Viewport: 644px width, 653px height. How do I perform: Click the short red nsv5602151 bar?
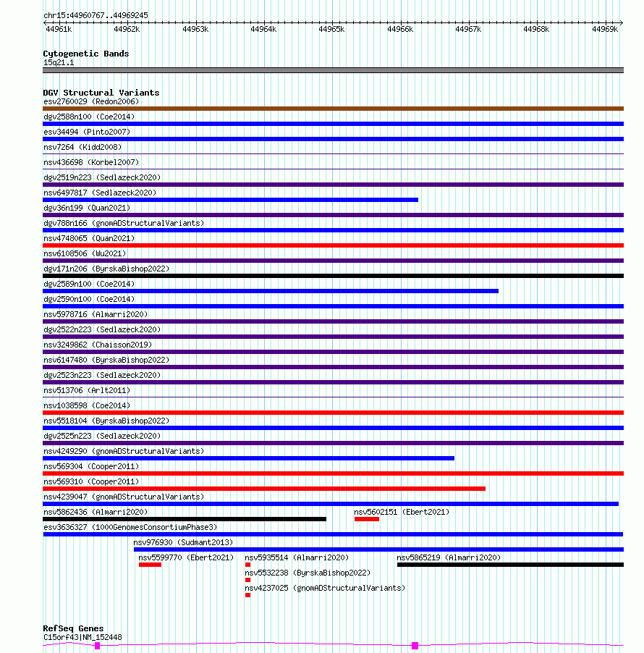coord(367,519)
